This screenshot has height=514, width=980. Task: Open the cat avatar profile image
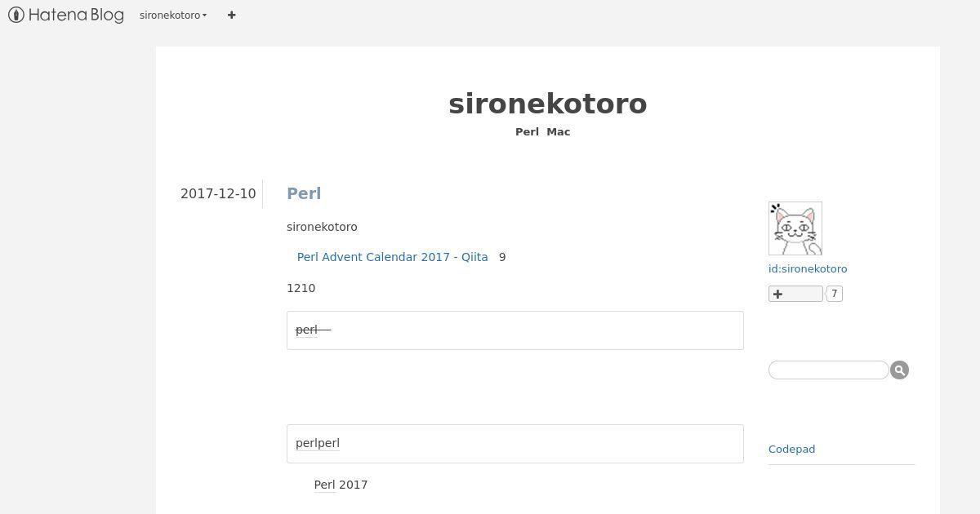pyautogui.click(x=795, y=228)
